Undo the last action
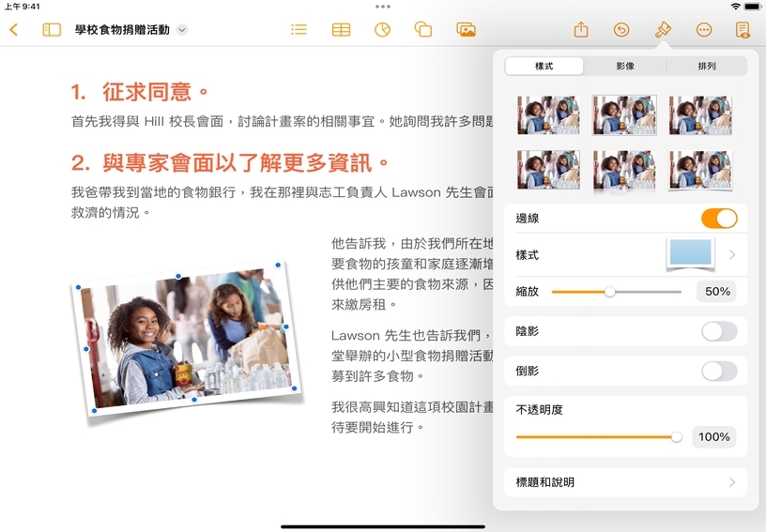Image resolution: width=766 pixels, height=532 pixels. [621, 30]
